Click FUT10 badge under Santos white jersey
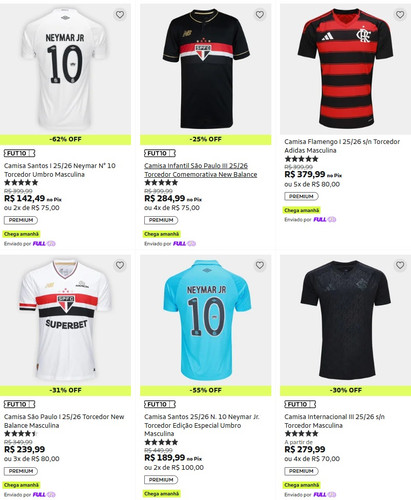The image size is (411, 500). (19, 153)
